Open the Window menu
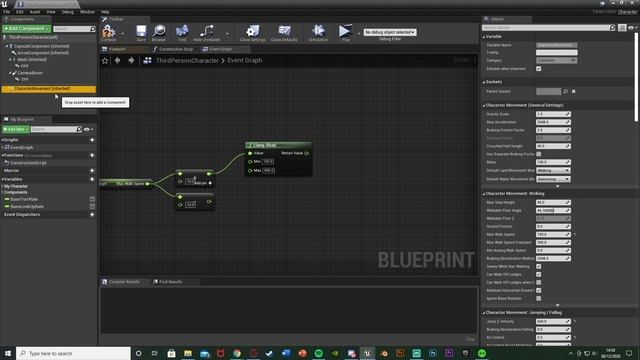 click(87, 12)
